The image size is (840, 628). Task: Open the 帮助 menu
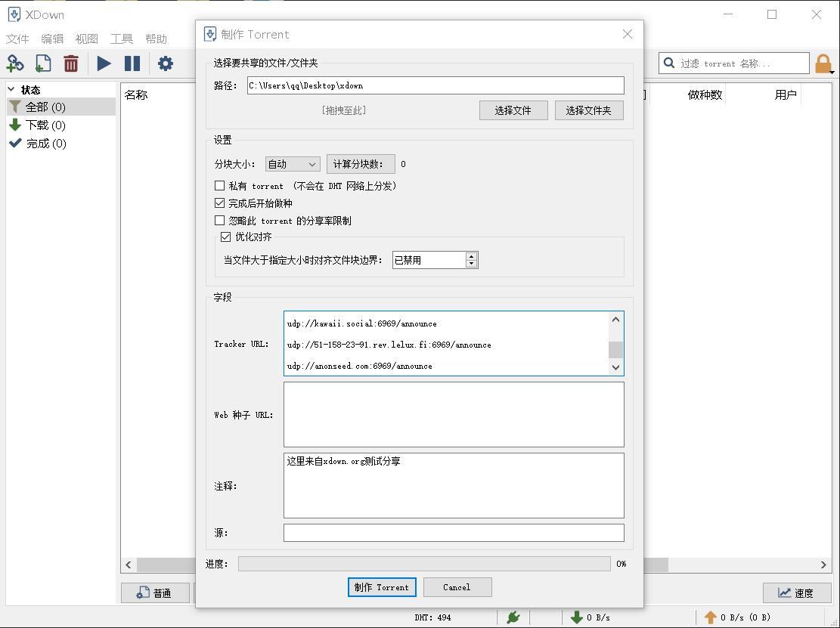[x=157, y=39]
